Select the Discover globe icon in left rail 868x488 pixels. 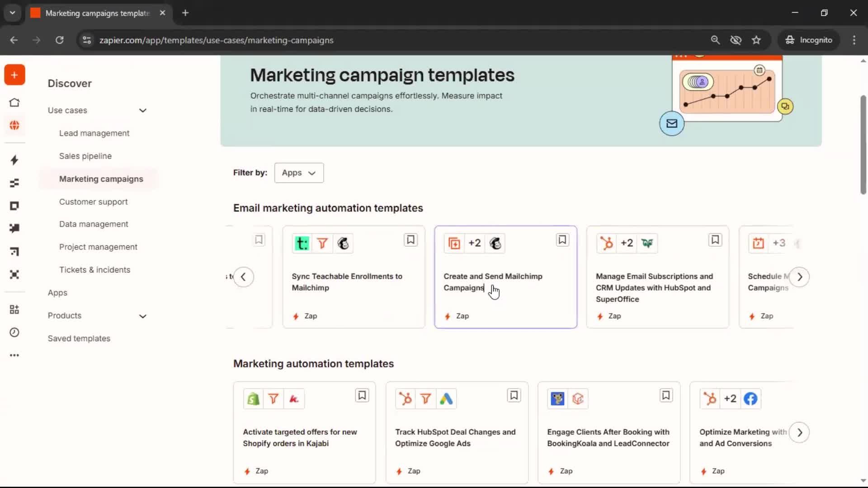point(14,125)
